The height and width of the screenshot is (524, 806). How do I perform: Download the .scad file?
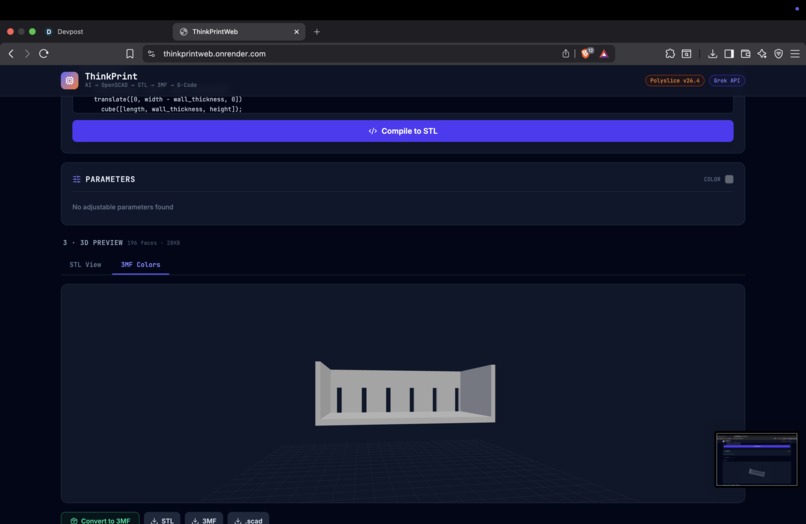coord(248,519)
